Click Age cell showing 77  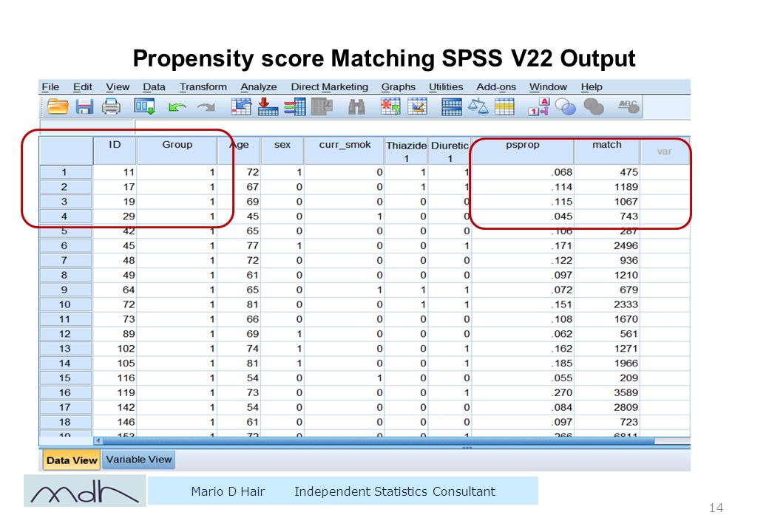tap(239, 245)
